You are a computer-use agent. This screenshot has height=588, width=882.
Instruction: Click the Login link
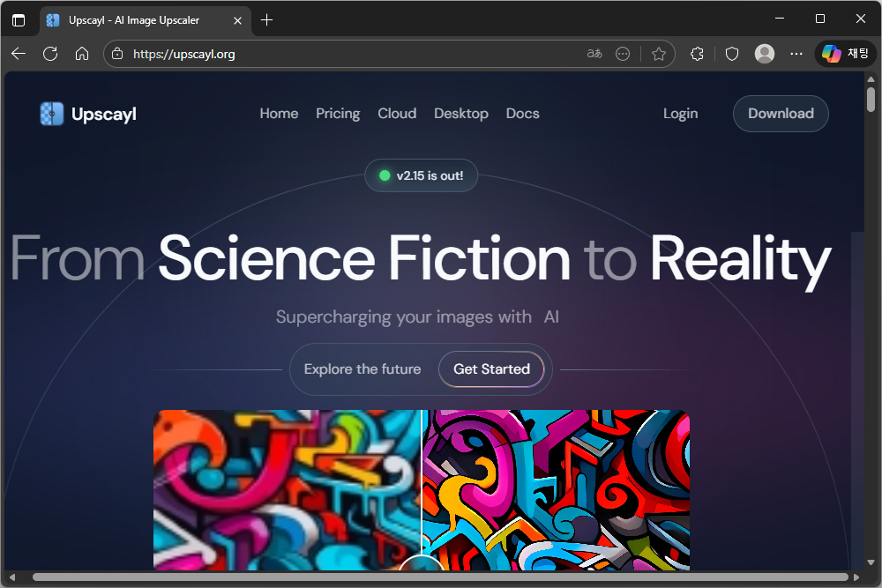click(x=680, y=114)
